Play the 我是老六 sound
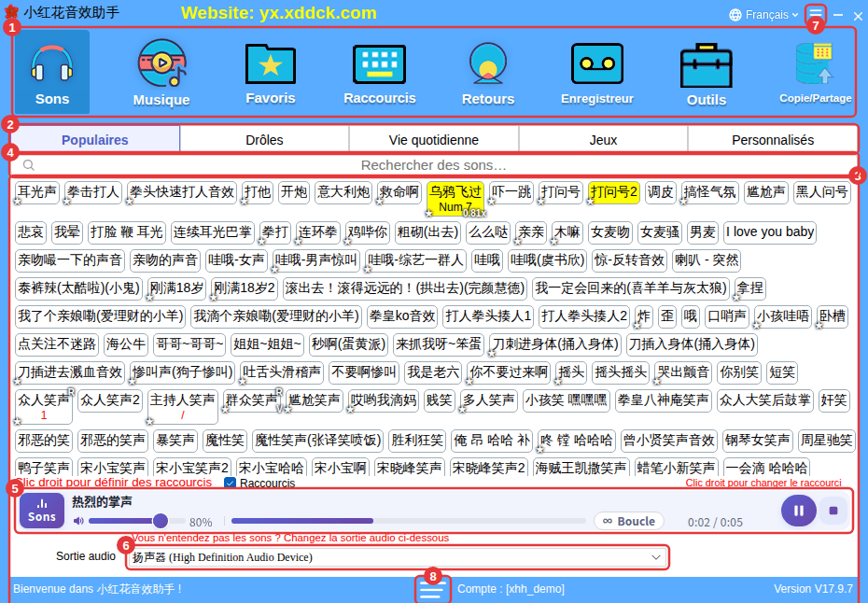Image resolution: width=868 pixels, height=603 pixels. point(433,372)
